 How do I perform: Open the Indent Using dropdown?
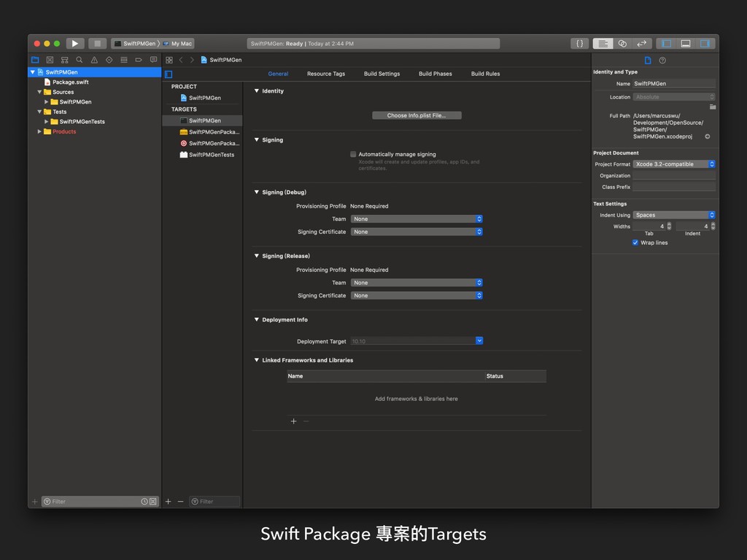(673, 215)
